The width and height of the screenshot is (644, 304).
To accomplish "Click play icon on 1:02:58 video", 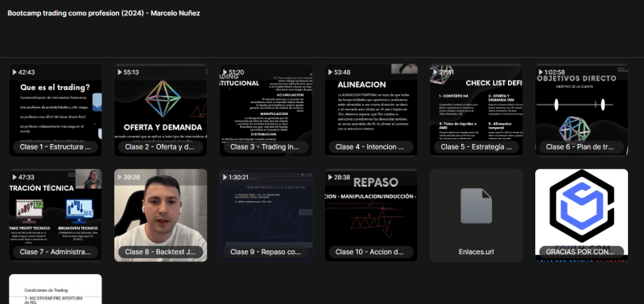I will click(540, 72).
